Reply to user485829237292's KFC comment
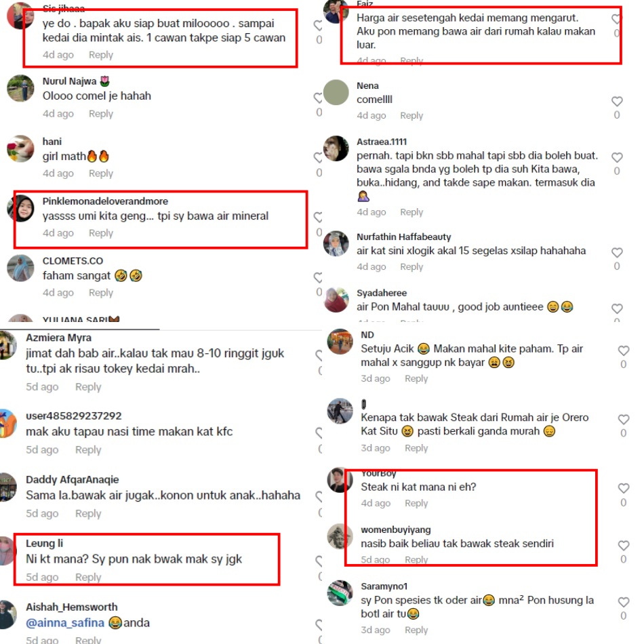 click(88, 449)
